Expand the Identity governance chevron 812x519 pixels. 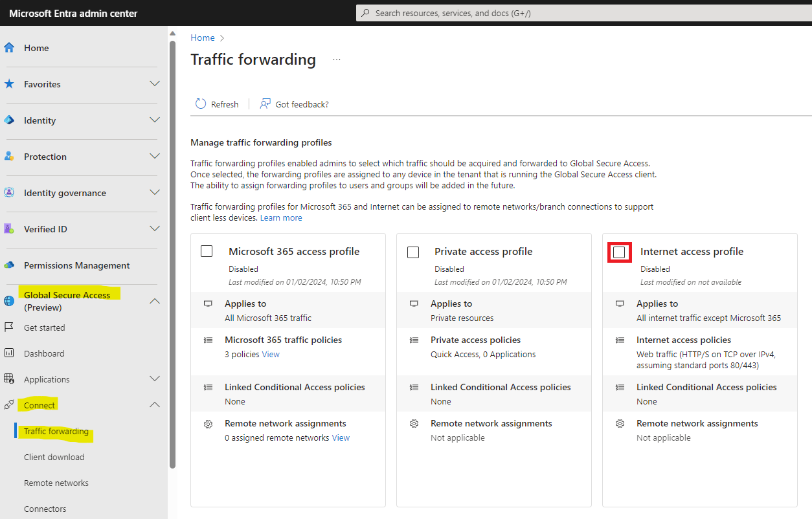(155, 192)
